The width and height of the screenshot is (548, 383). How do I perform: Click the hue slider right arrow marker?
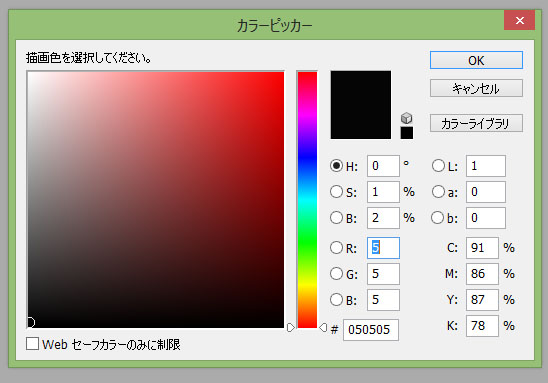323,327
